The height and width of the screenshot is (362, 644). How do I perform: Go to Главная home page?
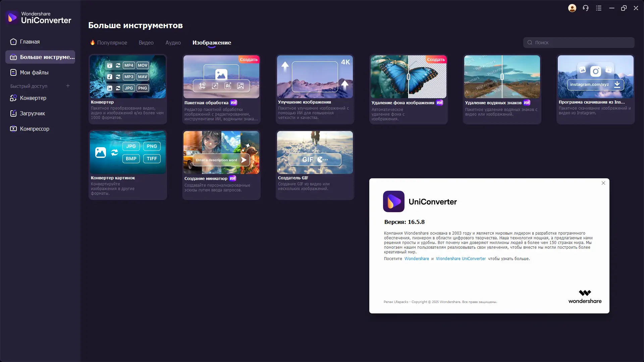coord(30,42)
